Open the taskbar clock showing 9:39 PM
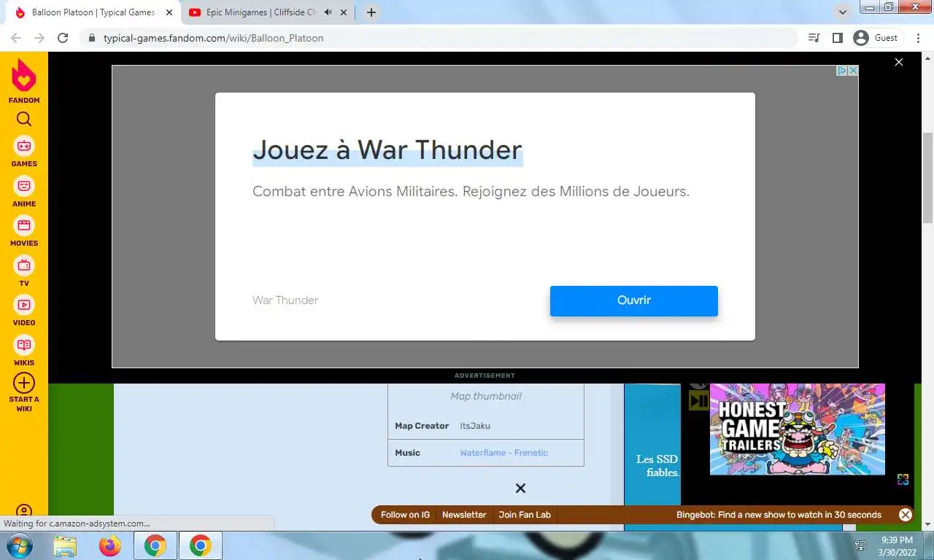Screen dimensions: 934x560 click(x=897, y=545)
